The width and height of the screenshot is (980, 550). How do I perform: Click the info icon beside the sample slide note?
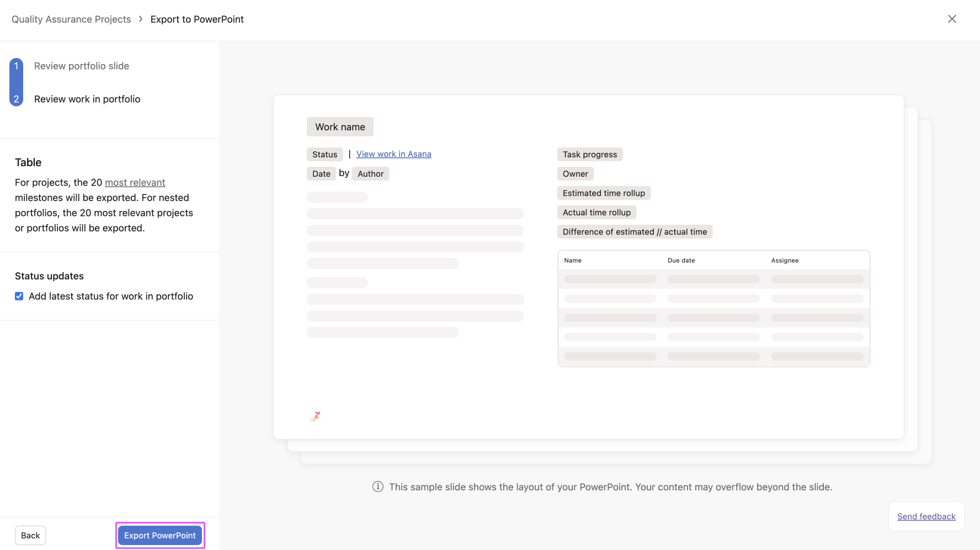click(x=377, y=486)
